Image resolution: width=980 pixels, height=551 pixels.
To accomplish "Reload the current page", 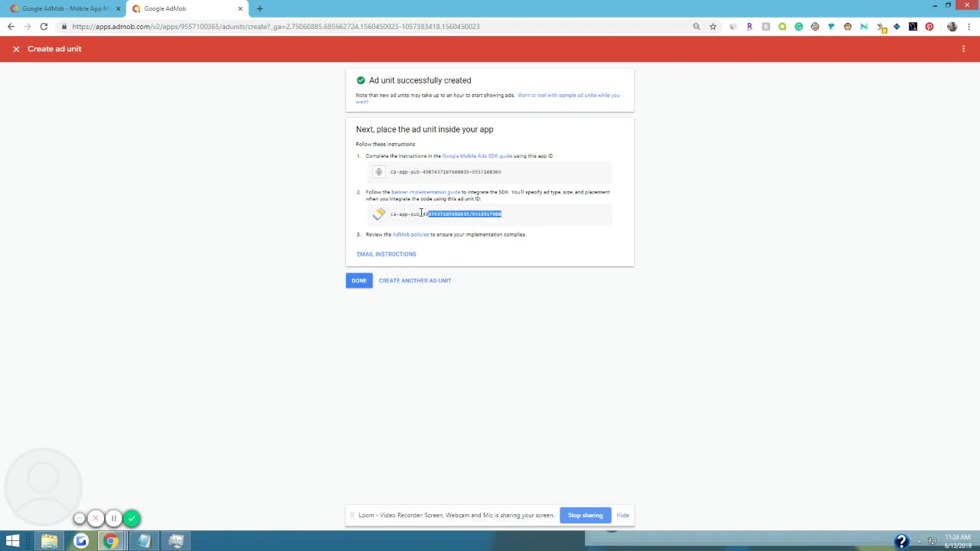I will (44, 27).
